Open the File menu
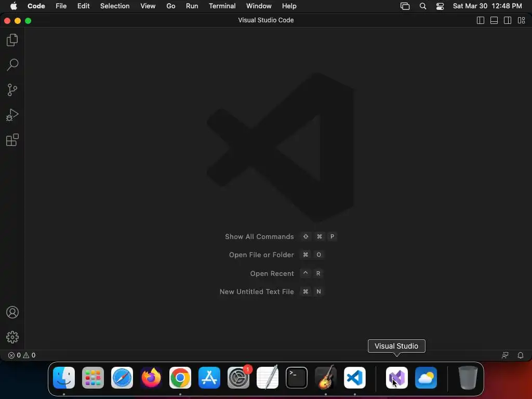 (x=61, y=6)
